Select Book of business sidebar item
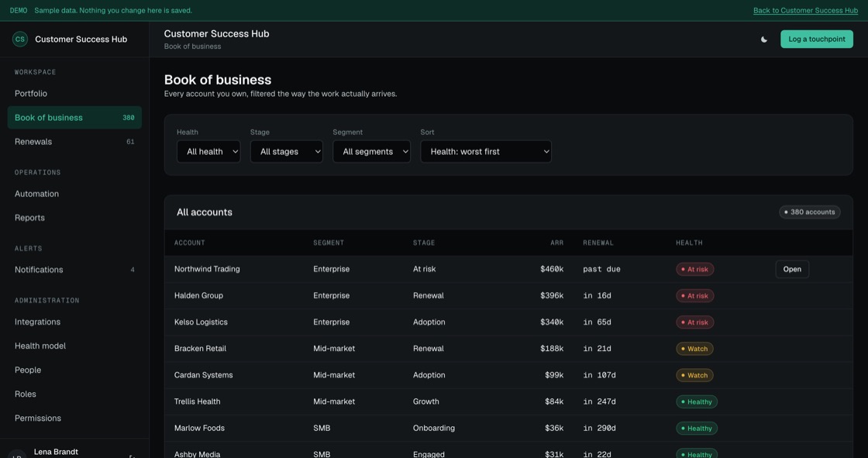 pos(74,118)
